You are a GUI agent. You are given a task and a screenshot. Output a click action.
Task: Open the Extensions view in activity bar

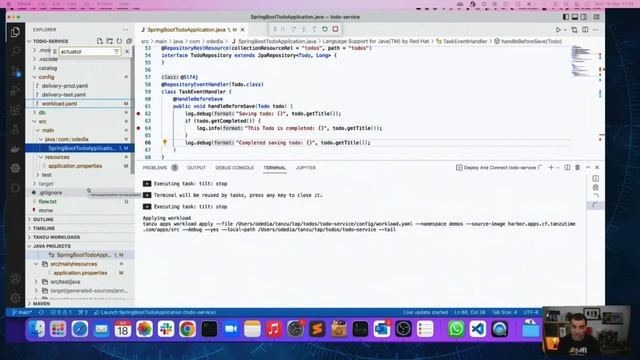(x=16, y=110)
